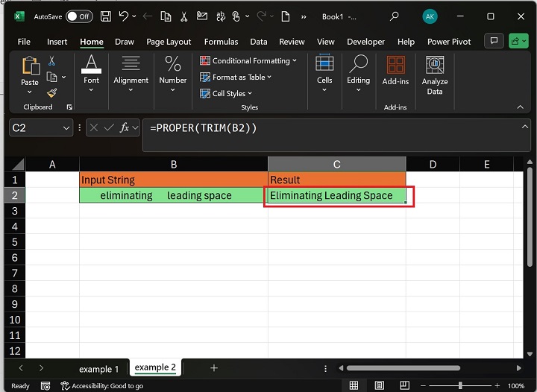The image size is (537, 392).
Task: Open the Format as Table menu
Action: 236,77
